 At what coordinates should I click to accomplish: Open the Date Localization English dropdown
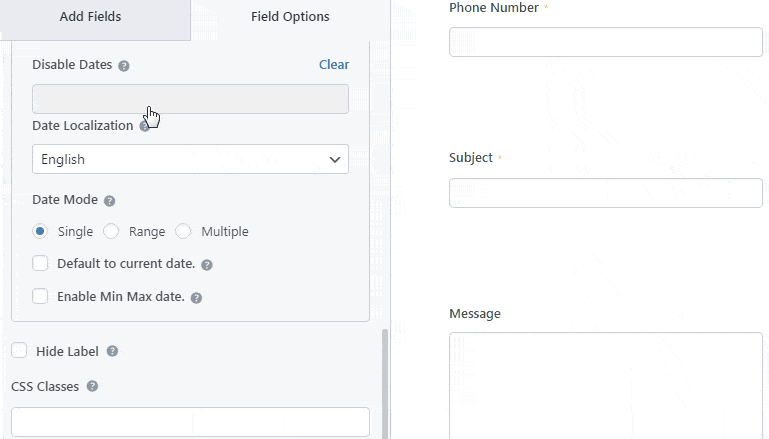[190, 159]
